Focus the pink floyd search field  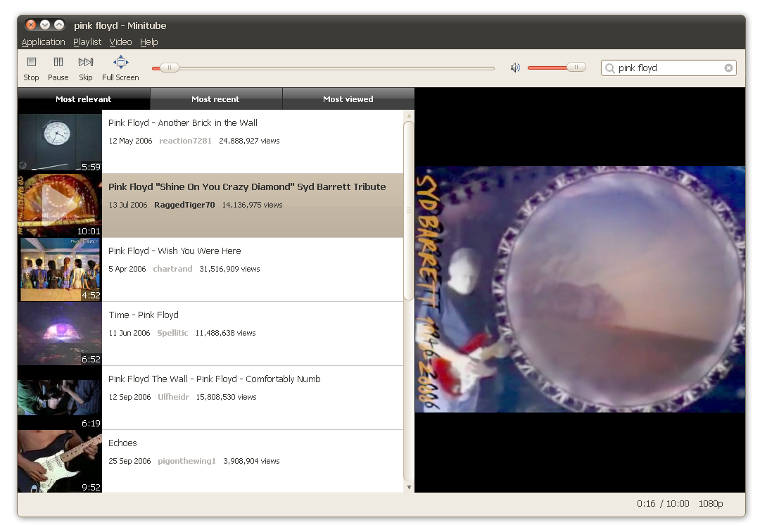tap(669, 68)
